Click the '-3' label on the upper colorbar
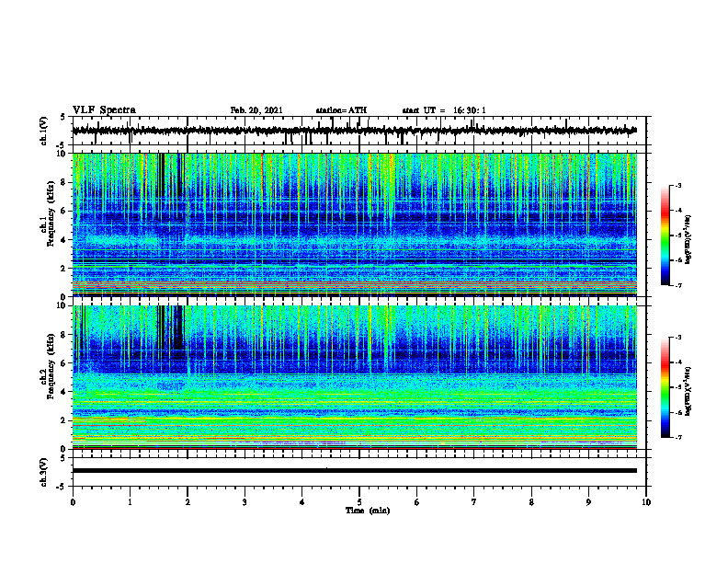 click(x=678, y=185)
